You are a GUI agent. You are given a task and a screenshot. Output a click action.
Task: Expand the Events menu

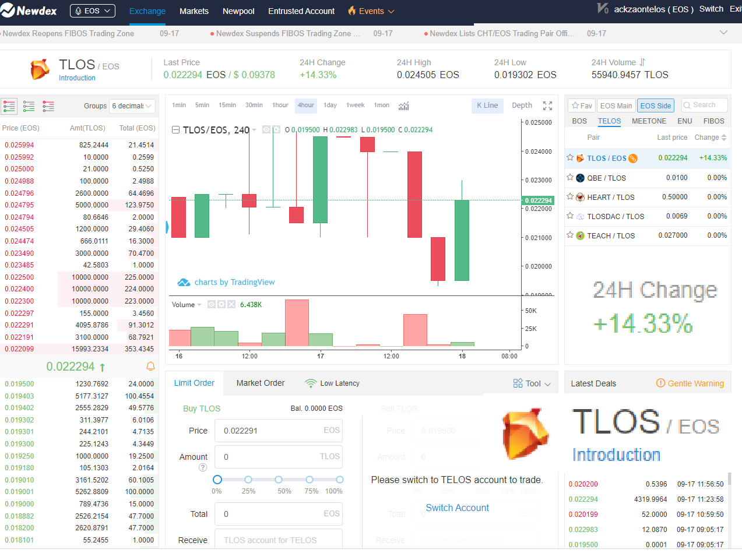tap(391, 11)
